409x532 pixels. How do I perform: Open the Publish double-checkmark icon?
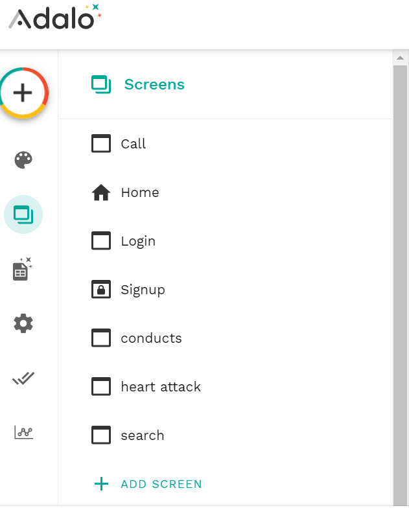pos(23,378)
